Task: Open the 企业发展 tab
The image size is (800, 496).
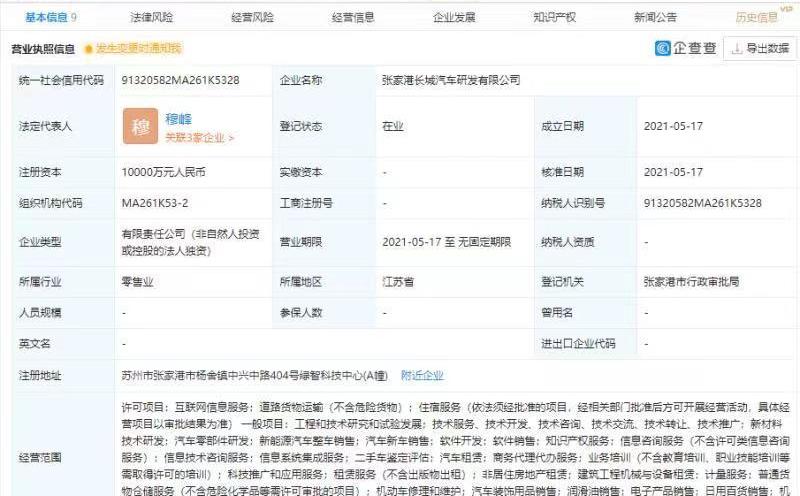Action: tap(454, 17)
